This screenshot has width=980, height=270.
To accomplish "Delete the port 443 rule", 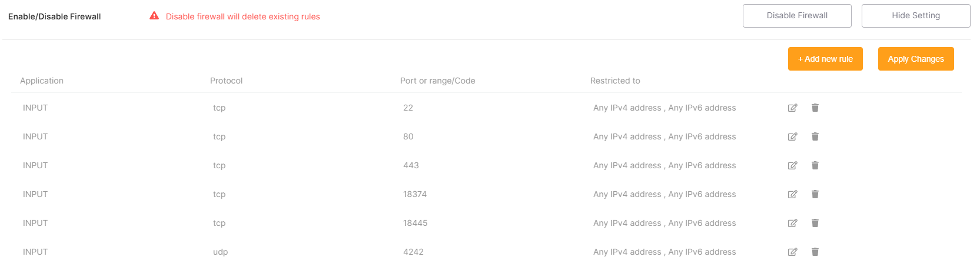I will tap(815, 165).
